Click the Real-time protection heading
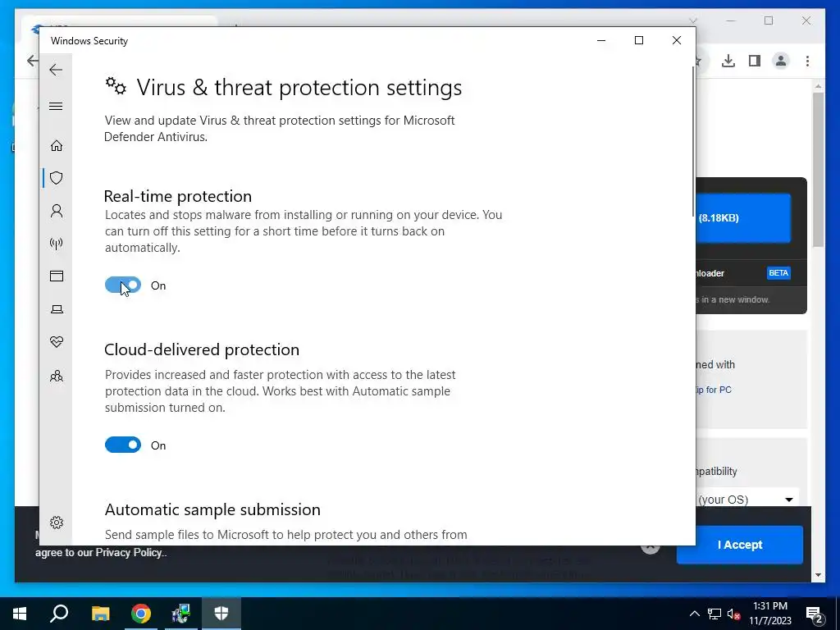Screen dimensions: 840x630 coord(178,196)
